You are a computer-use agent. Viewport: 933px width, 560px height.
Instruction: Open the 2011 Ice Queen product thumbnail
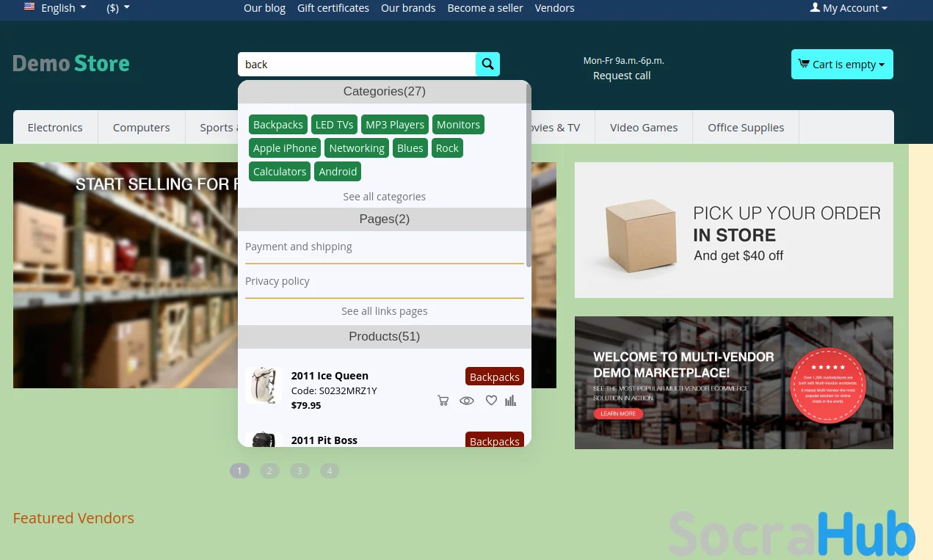263,385
